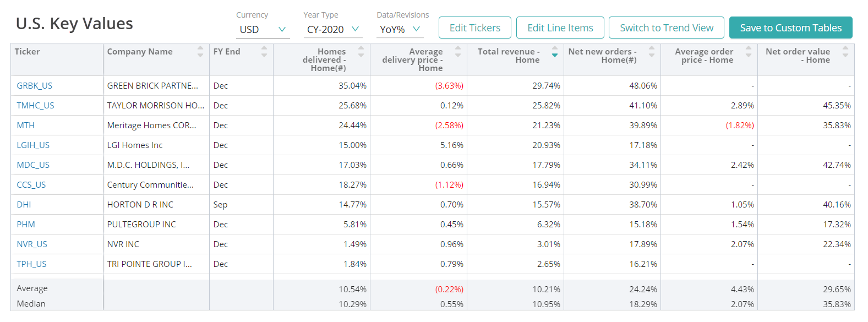
Task: Click FY End column sort arrows
Action: tap(264, 52)
